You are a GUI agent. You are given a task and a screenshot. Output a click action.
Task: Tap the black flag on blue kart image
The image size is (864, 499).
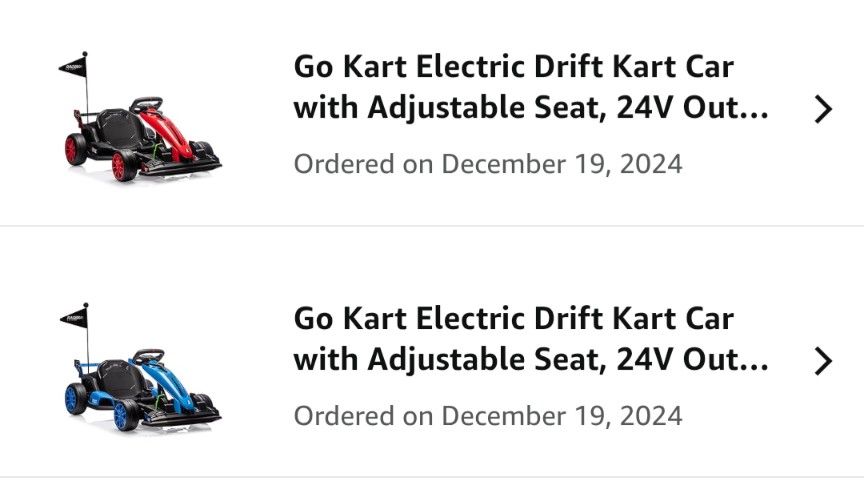pos(73,318)
